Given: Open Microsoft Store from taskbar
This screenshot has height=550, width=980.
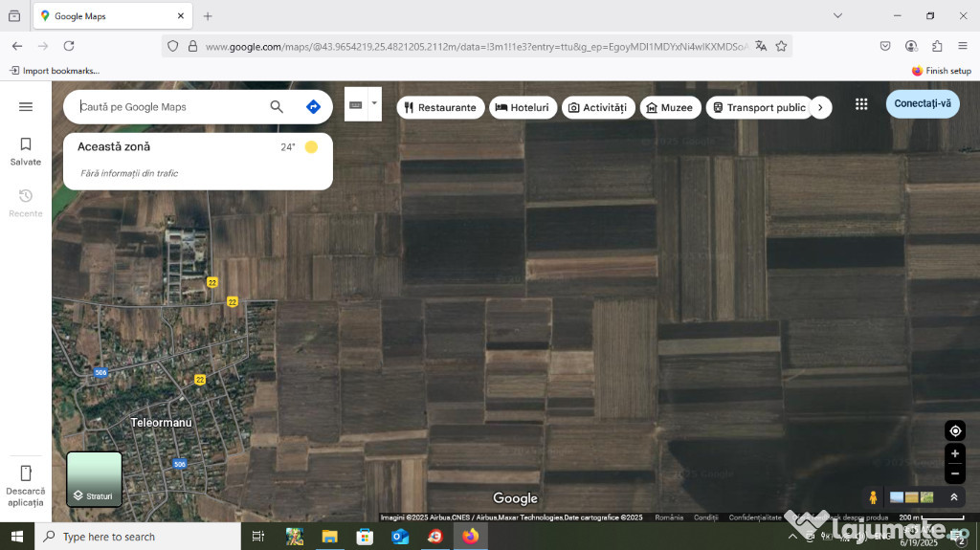Looking at the screenshot, I should 365,537.
